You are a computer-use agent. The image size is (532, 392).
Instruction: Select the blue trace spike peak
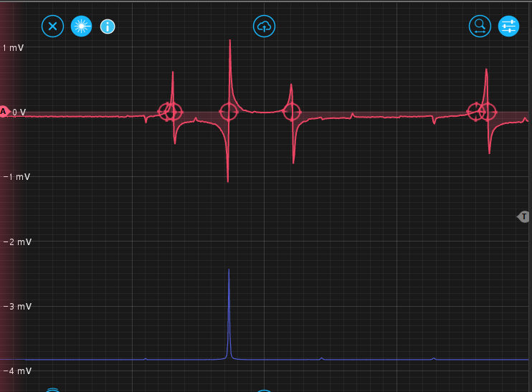pyautogui.click(x=229, y=270)
